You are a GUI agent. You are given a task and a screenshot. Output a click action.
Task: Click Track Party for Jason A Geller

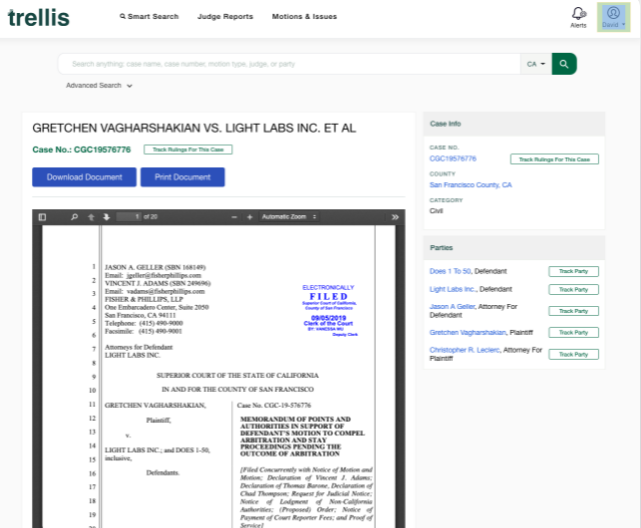click(x=574, y=311)
